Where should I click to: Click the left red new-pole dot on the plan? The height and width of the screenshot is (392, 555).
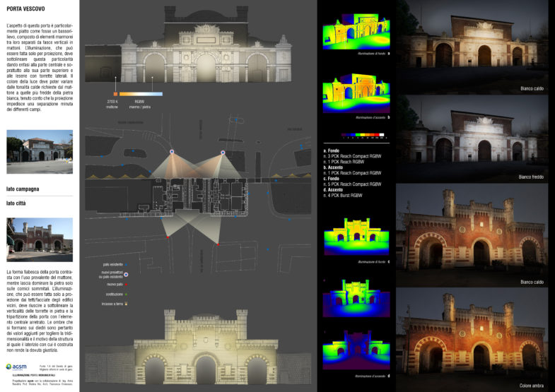(168, 237)
